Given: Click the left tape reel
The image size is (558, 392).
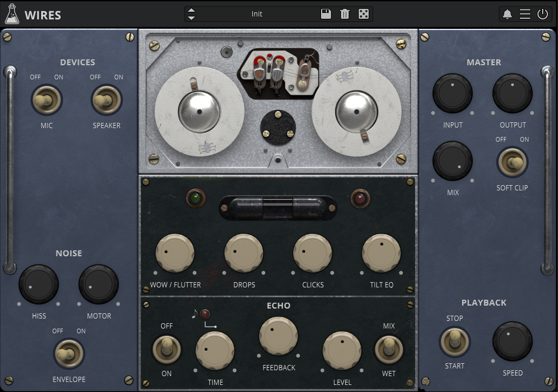Looking at the screenshot, I should 199,112.
